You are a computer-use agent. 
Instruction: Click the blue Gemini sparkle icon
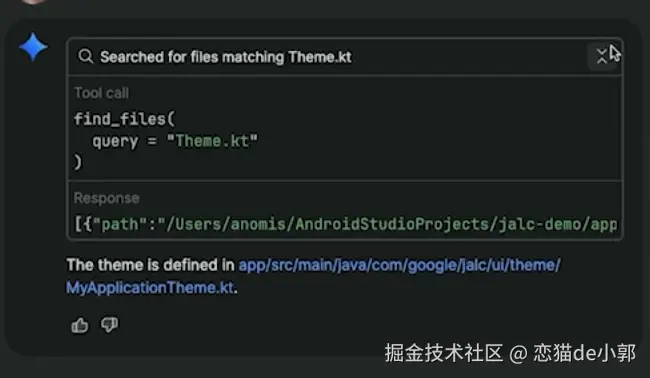click(x=33, y=47)
